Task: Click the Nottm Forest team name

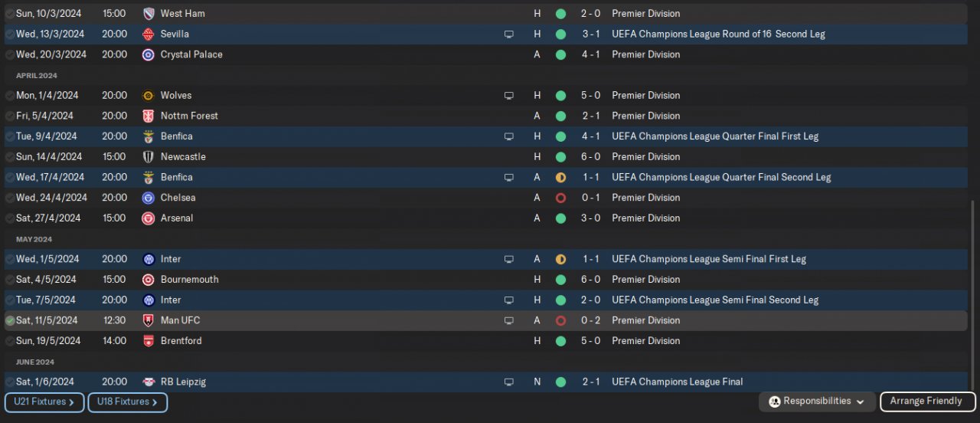Action: point(189,116)
